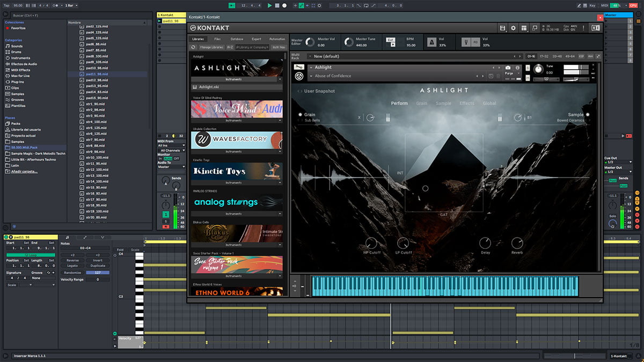Open the Instrumentos browser category
This screenshot has width=644, height=362.
coord(20,58)
